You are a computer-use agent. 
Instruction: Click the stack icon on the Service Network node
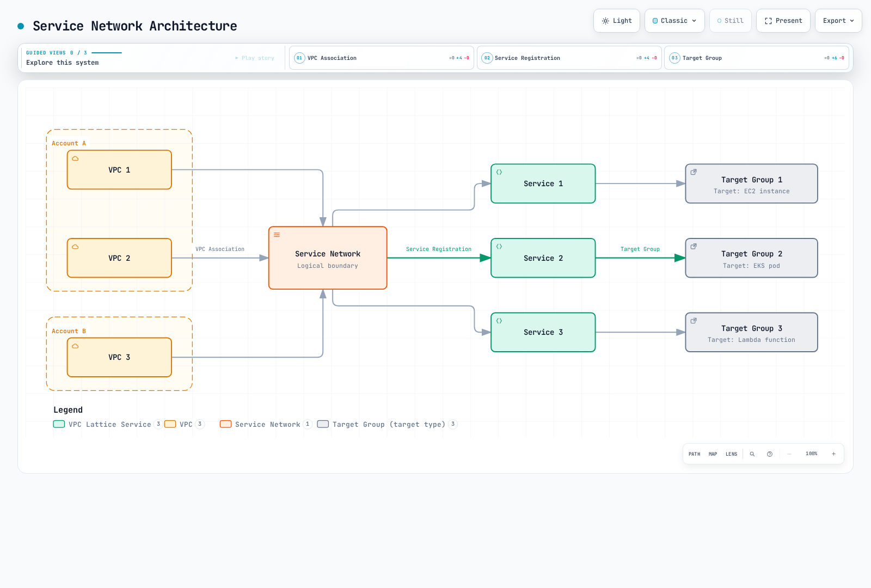point(277,235)
